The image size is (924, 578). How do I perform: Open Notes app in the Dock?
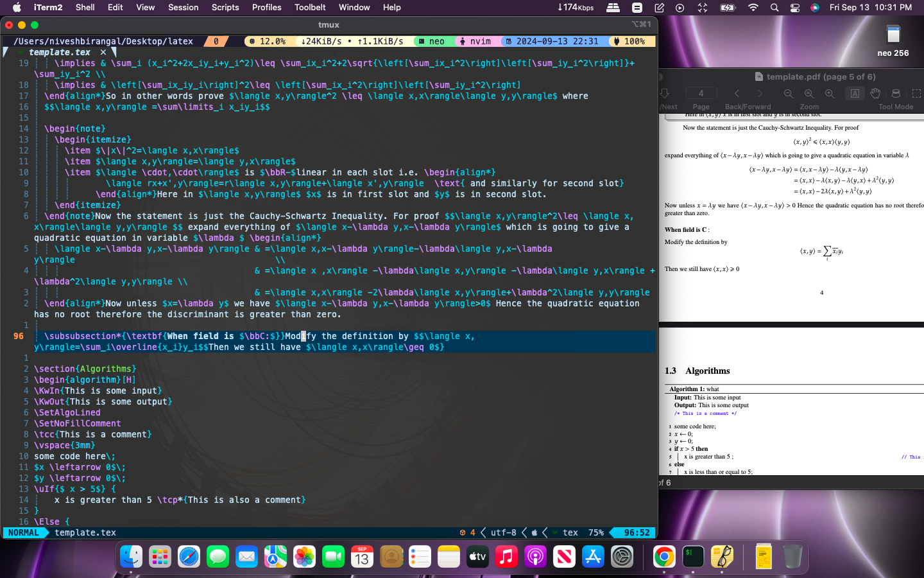[449, 556]
